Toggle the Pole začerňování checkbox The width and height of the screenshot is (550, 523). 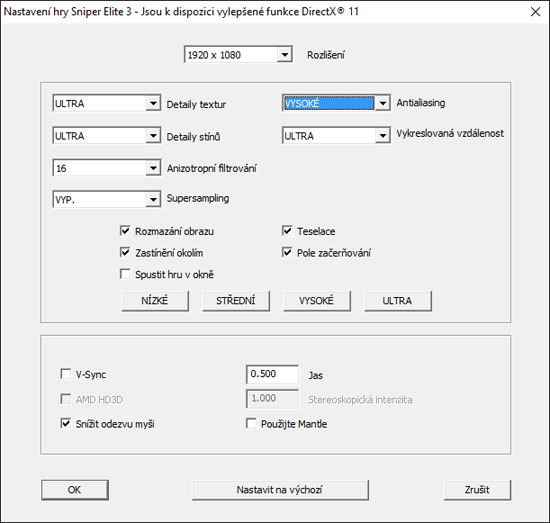pos(287,252)
